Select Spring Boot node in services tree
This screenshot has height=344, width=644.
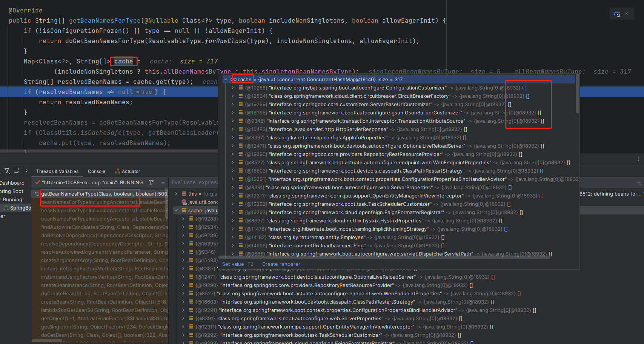(12, 191)
